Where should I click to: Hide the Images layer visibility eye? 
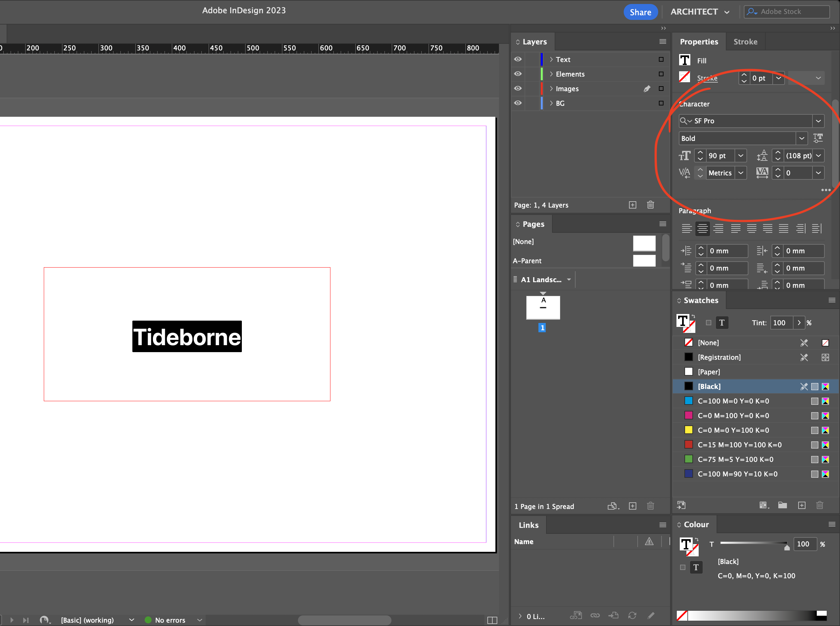[518, 88]
